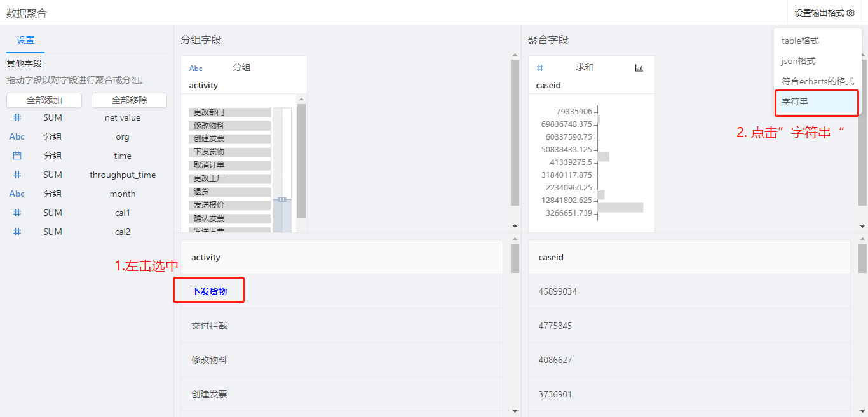Click the Abc type icon beside org
This screenshot has width=868, height=417.
click(17, 136)
